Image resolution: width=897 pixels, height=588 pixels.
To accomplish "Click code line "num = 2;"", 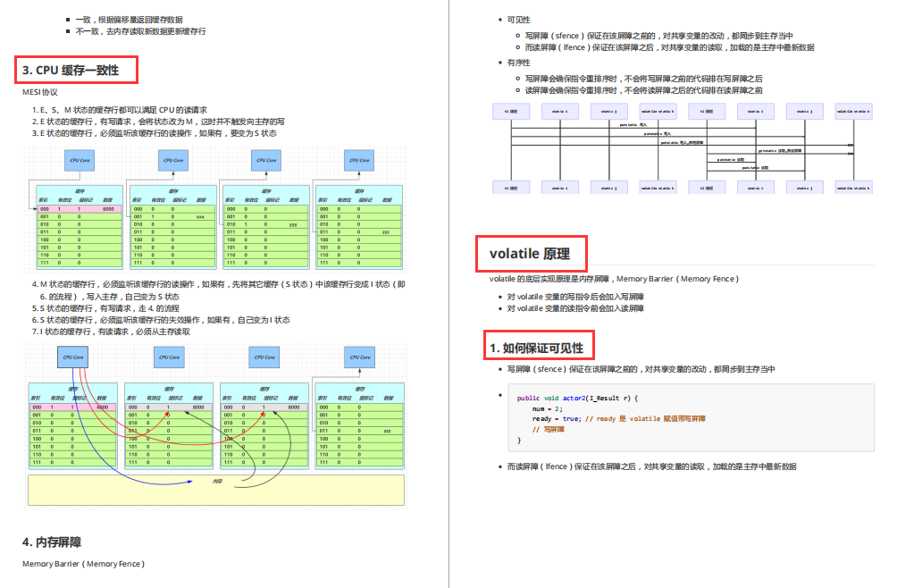I will tap(548, 409).
